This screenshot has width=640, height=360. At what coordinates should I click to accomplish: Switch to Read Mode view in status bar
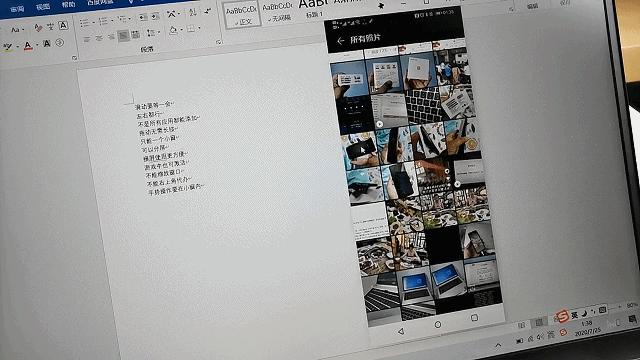(x=521, y=325)
